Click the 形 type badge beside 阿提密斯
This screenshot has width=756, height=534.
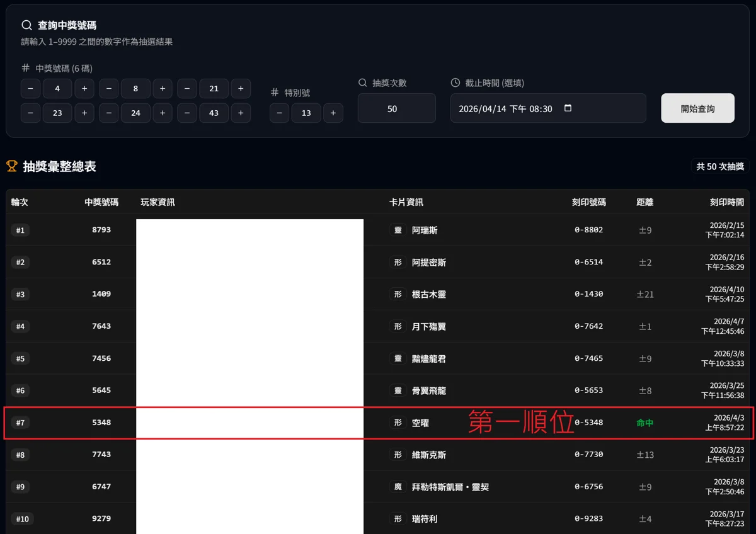398,262
